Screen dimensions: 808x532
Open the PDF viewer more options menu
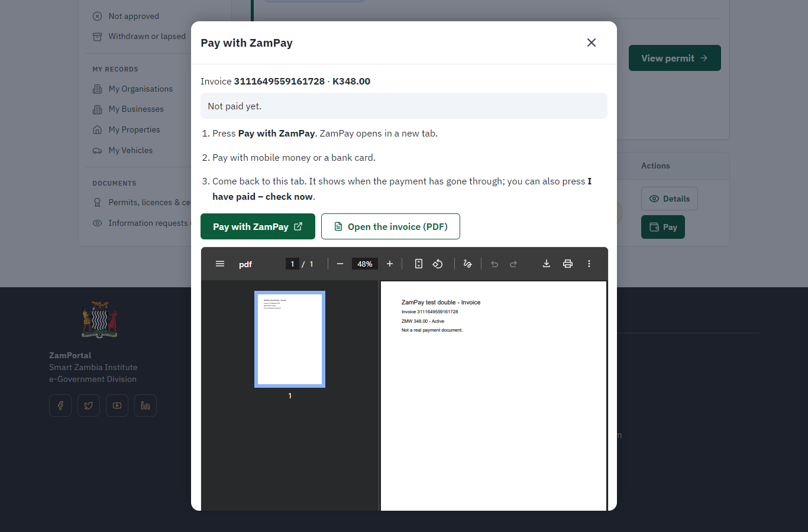click(x=589, y=264)
